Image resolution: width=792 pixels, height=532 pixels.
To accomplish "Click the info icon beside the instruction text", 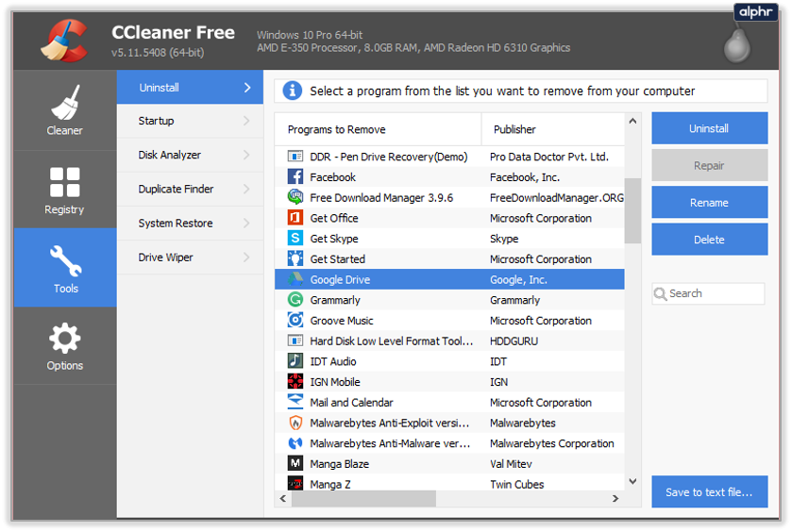I will [x=293, y=91].
